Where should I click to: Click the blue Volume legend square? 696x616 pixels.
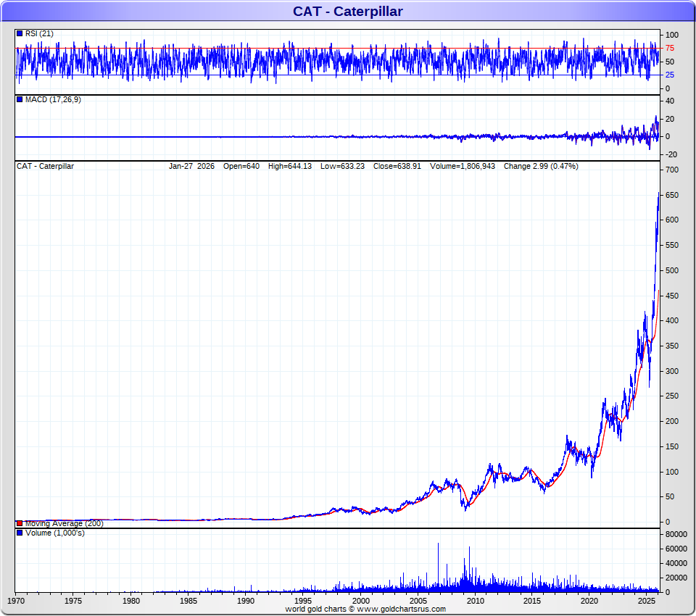tap(20, 533)
